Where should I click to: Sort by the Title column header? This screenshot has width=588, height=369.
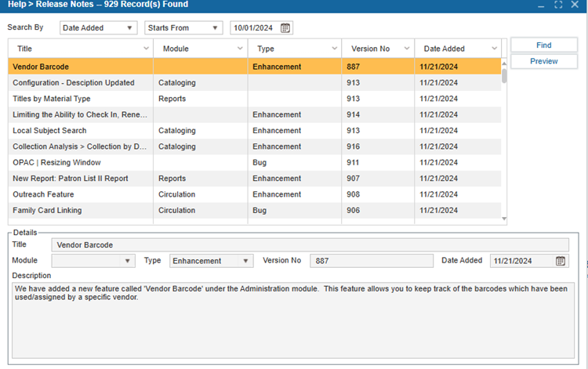click(24, 49)
